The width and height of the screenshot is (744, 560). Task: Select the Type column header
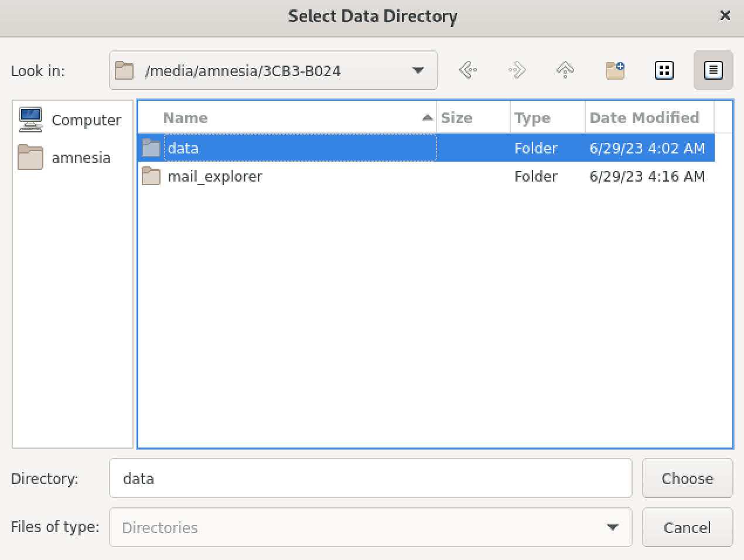point(532,117)
